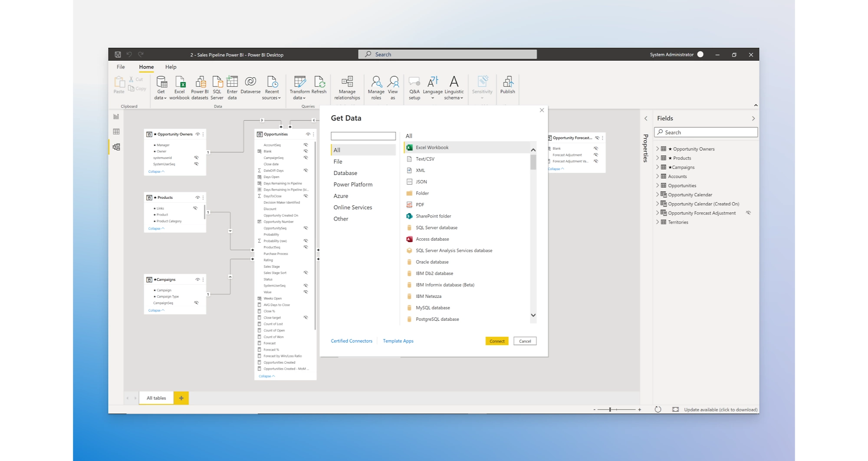The width and height of the screenshot is (868, 461).
Task: Click zoom in plus on status bar
Action: pyautogui.click(x=639, y=409)
